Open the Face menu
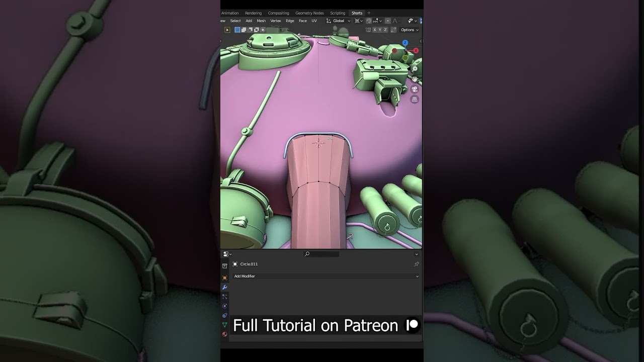 [x=303, y=21]
